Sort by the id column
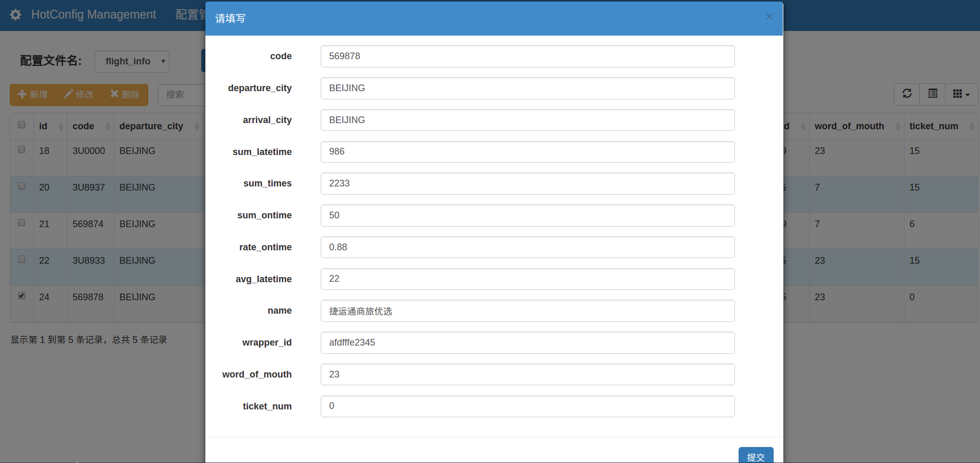Viewport: 980px width, 463px height. tap(50, 126)
